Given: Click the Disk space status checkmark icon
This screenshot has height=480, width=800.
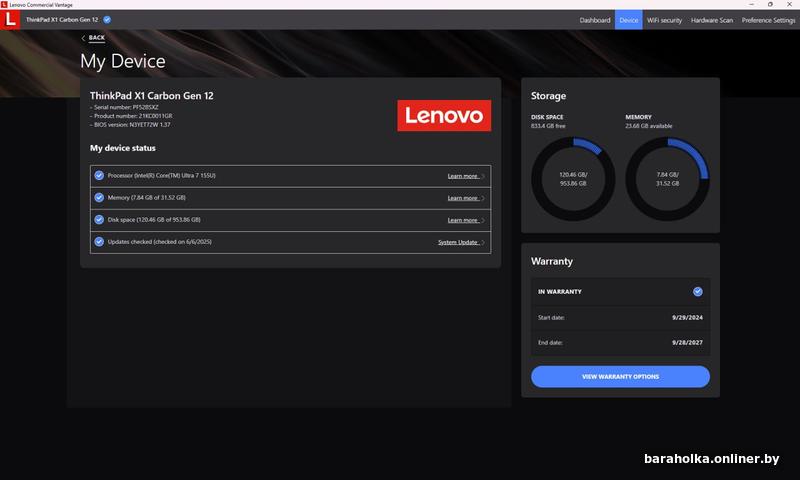Looking at the screenshot, I should coord(99,220).
